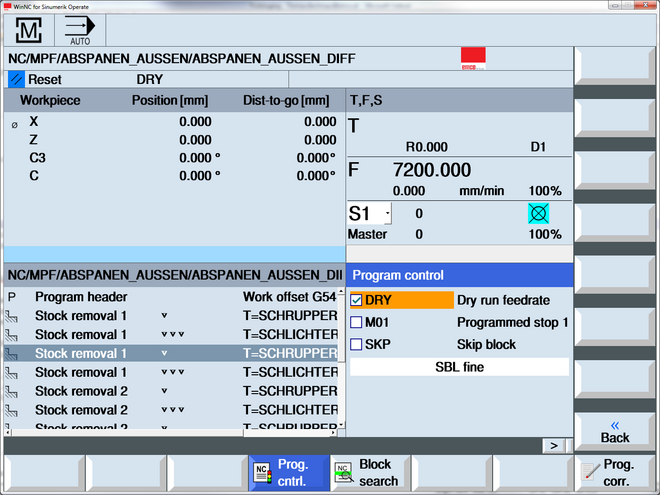The width and height of the screenshot is (660, 495).
Task: Click the cyan spindle status icon
Action: (x=539, y=213)
